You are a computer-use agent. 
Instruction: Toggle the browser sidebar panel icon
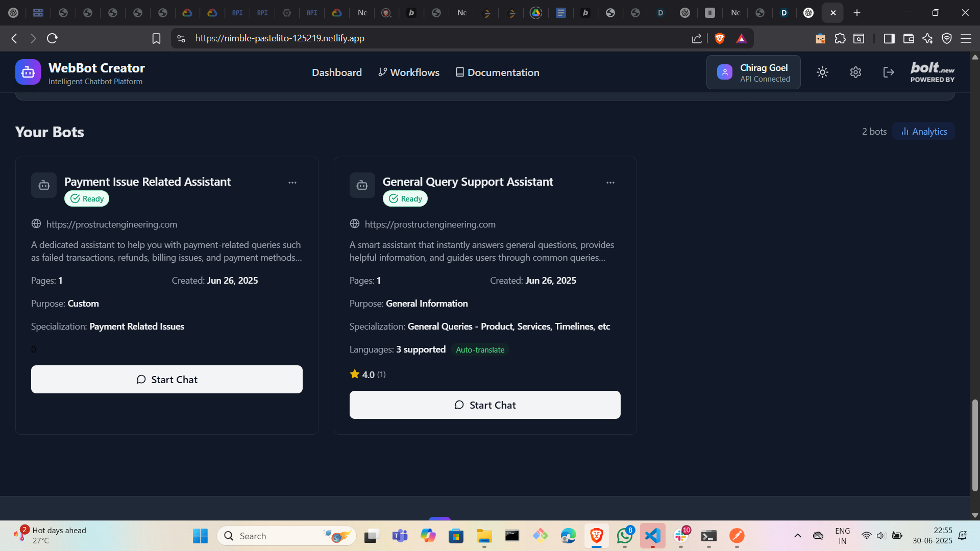click(889, 38)
